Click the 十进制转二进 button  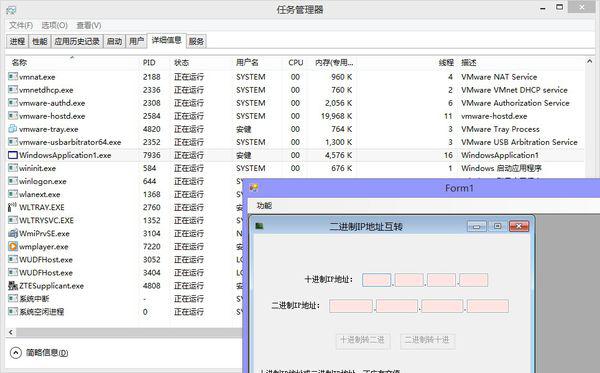[x=362, y=340]
